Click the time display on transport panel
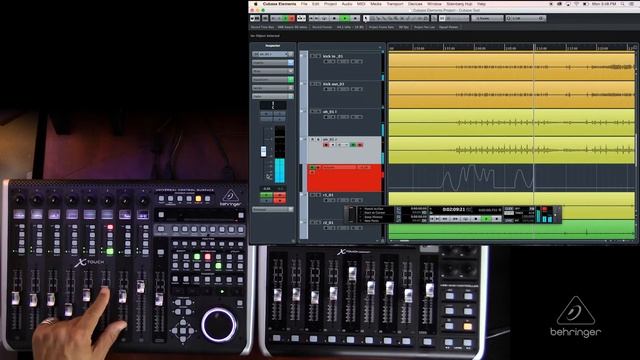The width and height of the screenshot is (640, 360). pos(454,209)
